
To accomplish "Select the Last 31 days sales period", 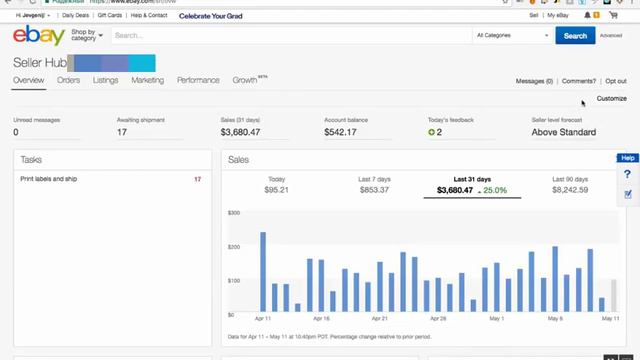I will coord(472,186).
